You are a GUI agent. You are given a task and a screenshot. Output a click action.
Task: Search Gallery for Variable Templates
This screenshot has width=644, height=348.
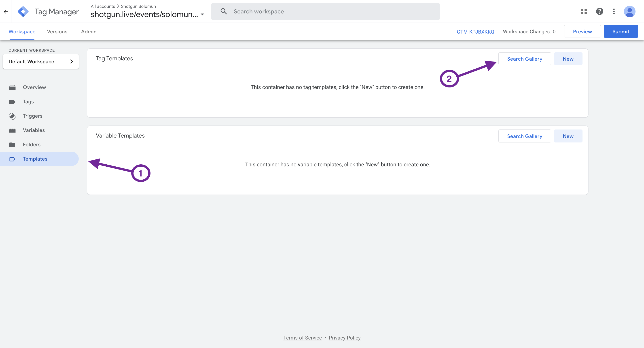coord(525,136)
